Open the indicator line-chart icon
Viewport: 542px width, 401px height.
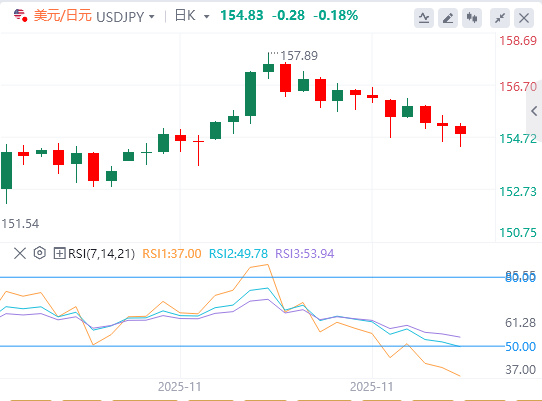point(424,18)
